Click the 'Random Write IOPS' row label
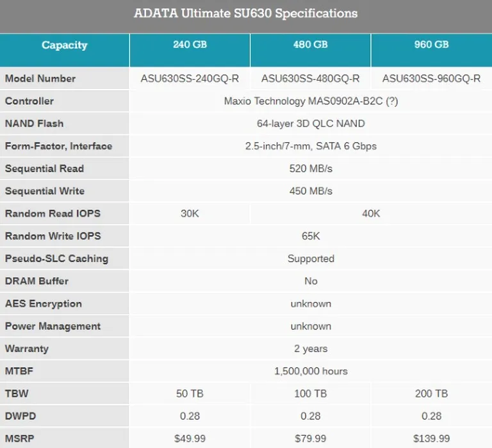492x448 pixels. [53, 236]
